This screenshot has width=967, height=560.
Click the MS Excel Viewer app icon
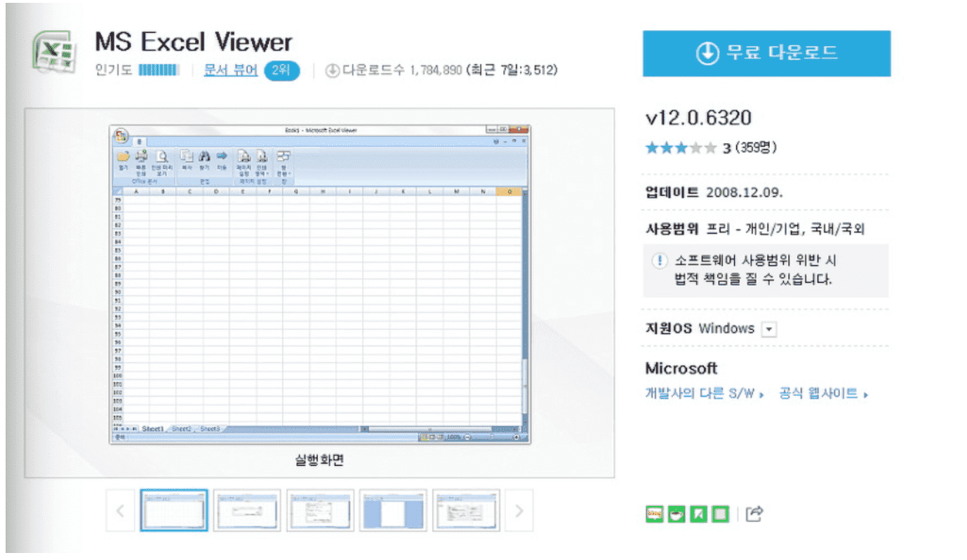coord(55,51)
